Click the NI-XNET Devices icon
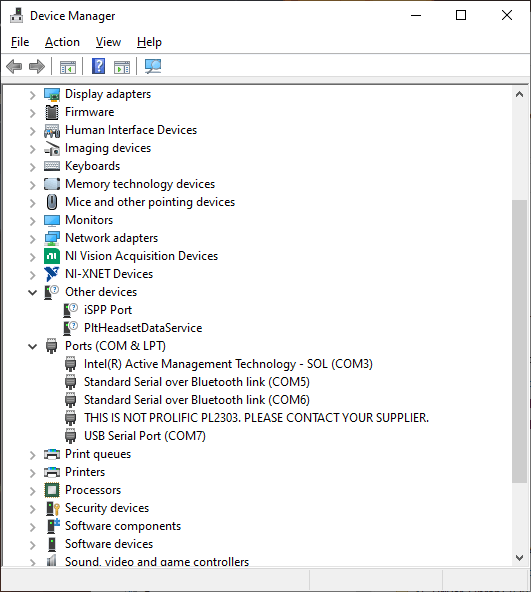The image size is (531, 592). 51,274
